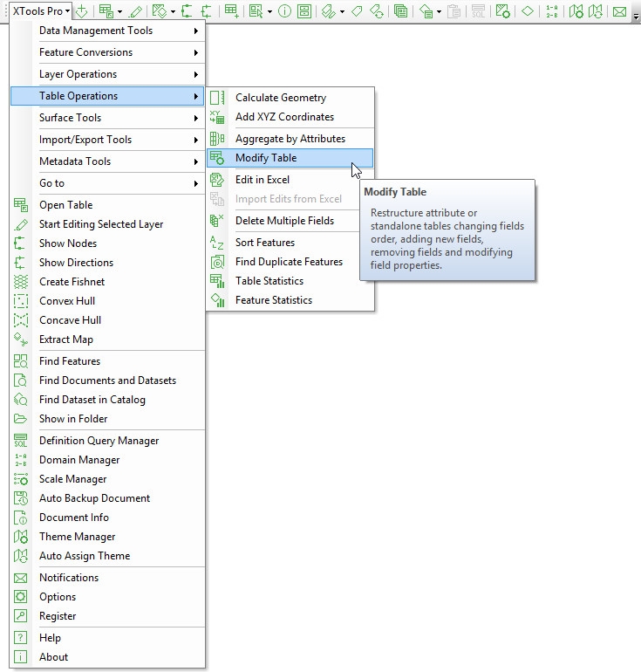641x672 pixels.
Task: Click Show Directions in the menu list
Action: (108, 263)
